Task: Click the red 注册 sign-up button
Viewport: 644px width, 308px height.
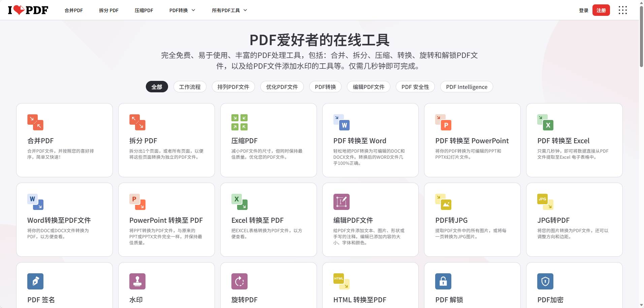Action: pyautogui.click(x=601, y=10)
